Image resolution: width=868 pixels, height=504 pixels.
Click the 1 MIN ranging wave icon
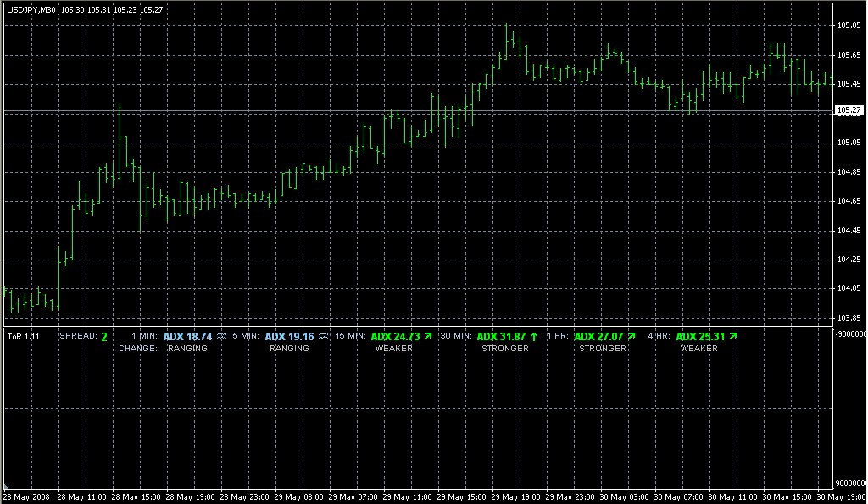tap(221, 337)
